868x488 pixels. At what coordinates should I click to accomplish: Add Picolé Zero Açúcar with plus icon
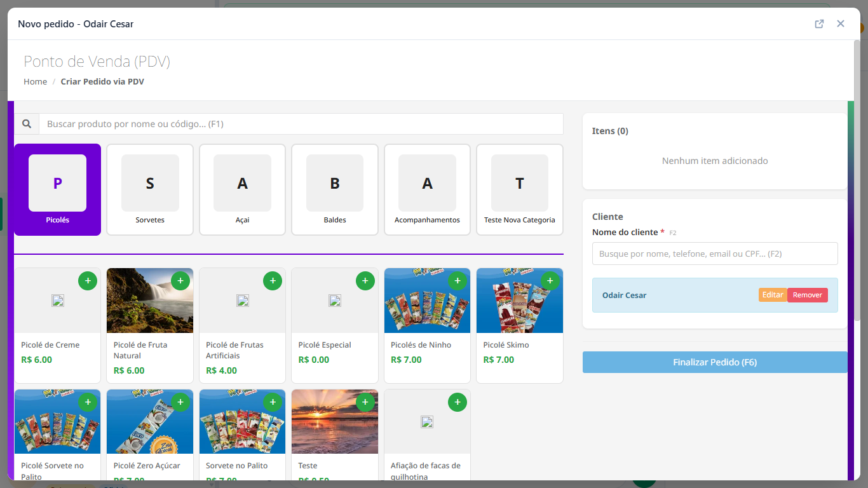[x=180, y=402]
